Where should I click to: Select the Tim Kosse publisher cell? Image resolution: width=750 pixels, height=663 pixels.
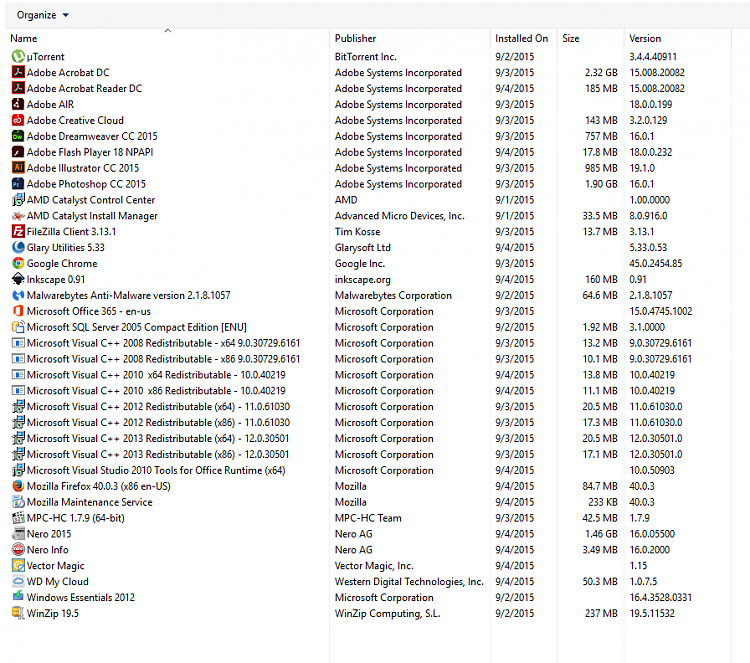(x=357, y=232)
